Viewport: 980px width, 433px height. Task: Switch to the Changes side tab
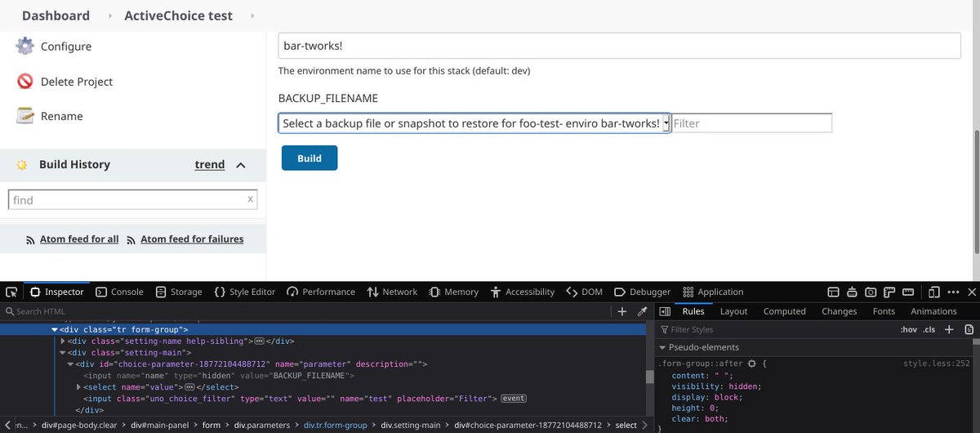(x=839, y=311)
